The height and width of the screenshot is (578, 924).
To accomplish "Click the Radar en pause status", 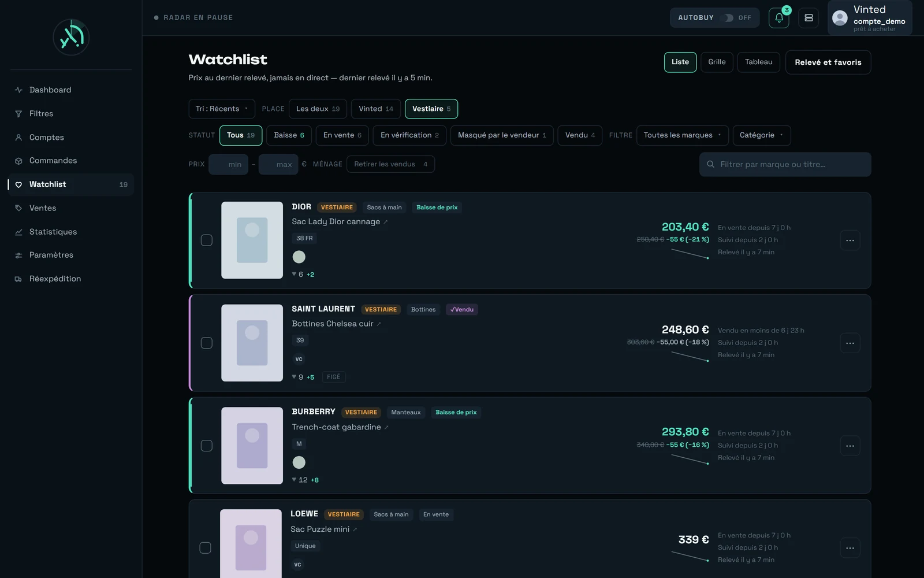I will [x=193, y=18].
